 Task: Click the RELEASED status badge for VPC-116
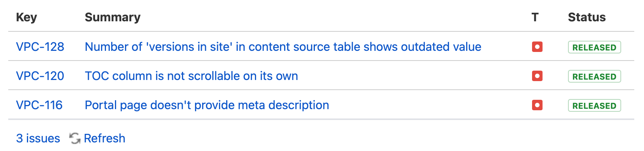coord(594,105)
